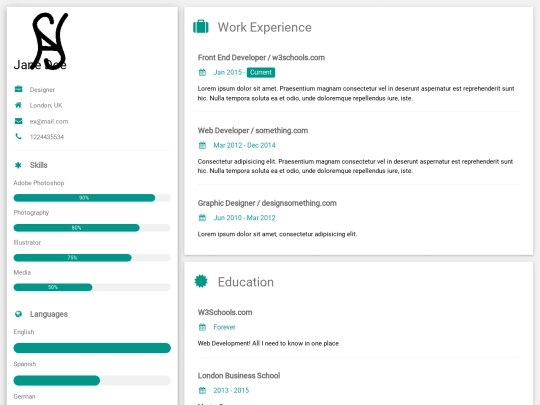The height and width of the screenshot is (405, 540).
Task: Click the phone icon next to 1224435534
Action: 18,137
